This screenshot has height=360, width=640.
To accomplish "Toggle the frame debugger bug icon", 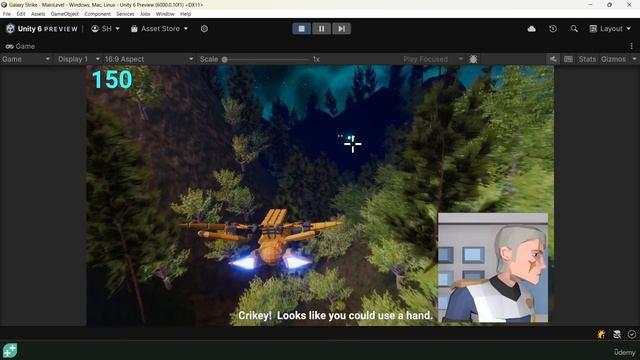I will pyautogui.click(x=473, y=59).
